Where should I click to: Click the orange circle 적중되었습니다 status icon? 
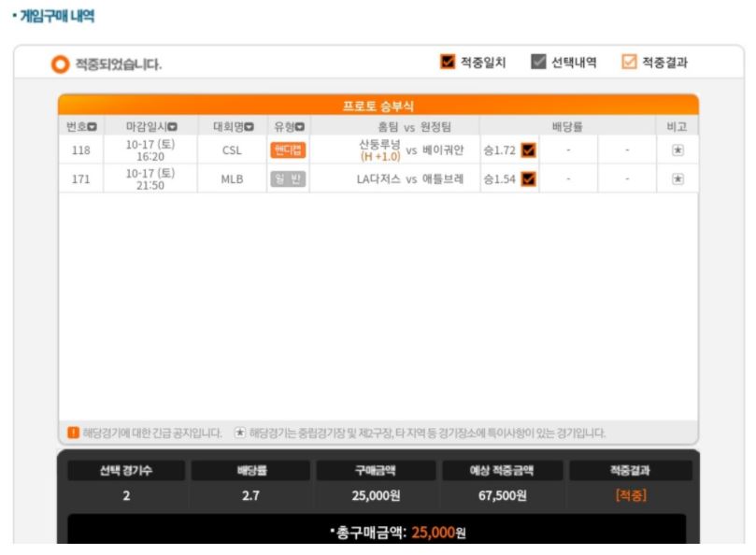pos(60,64)
